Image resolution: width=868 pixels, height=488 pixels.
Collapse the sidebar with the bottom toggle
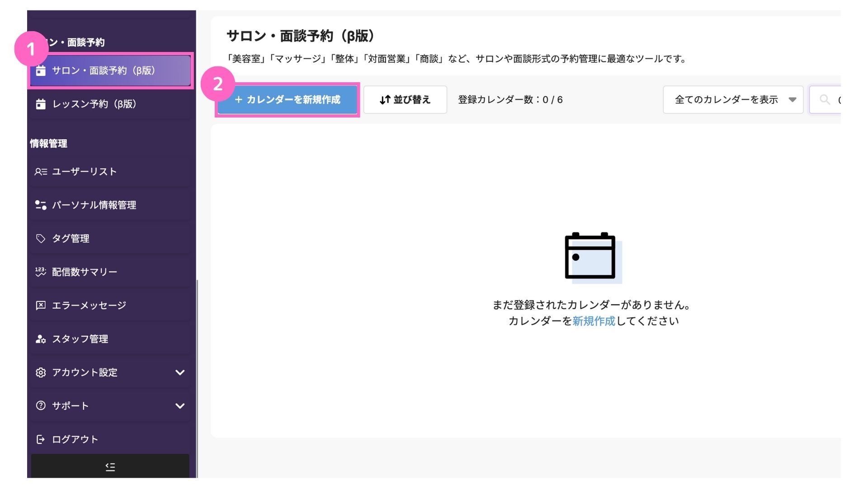[x=110, y=467]
